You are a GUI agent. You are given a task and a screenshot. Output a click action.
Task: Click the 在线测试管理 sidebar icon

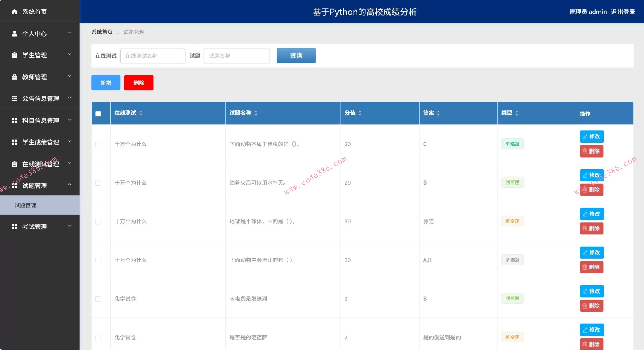pos(14,164)
